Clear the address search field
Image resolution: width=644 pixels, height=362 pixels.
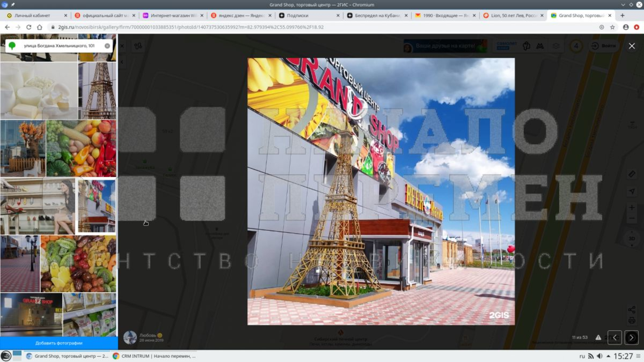107,46
